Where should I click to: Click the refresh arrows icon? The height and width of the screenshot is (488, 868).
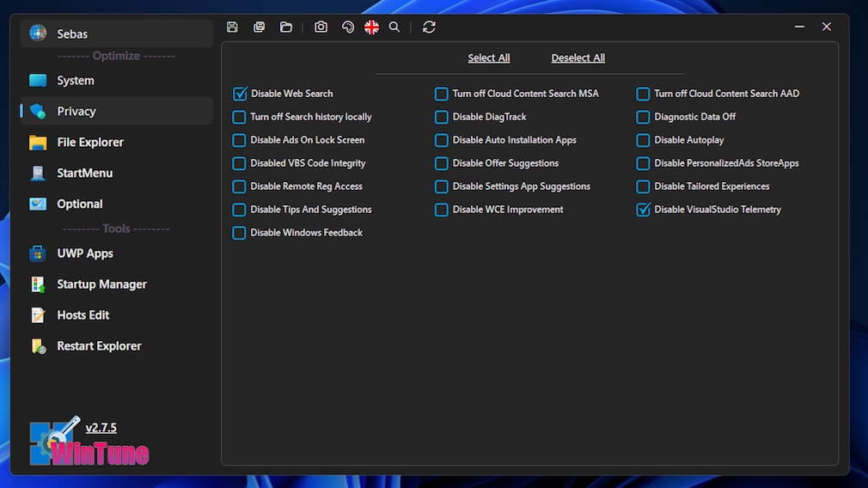click(x=429, y=27)
